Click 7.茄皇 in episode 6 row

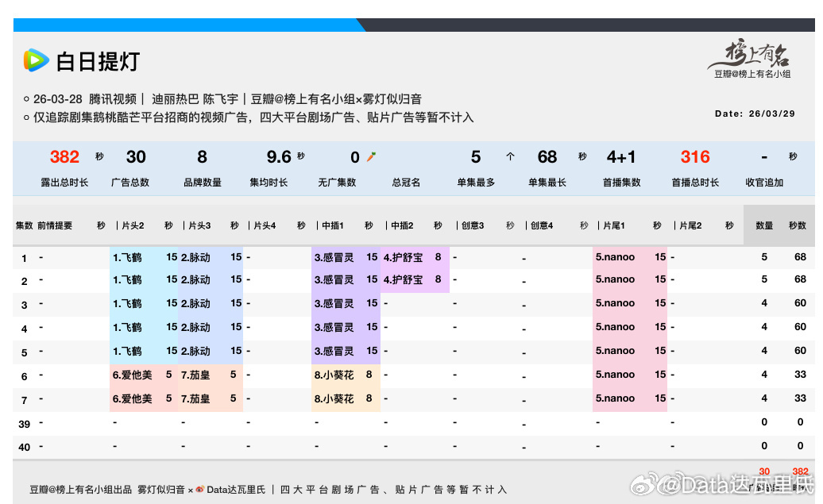pyautogui.click(x=195, y=375)
